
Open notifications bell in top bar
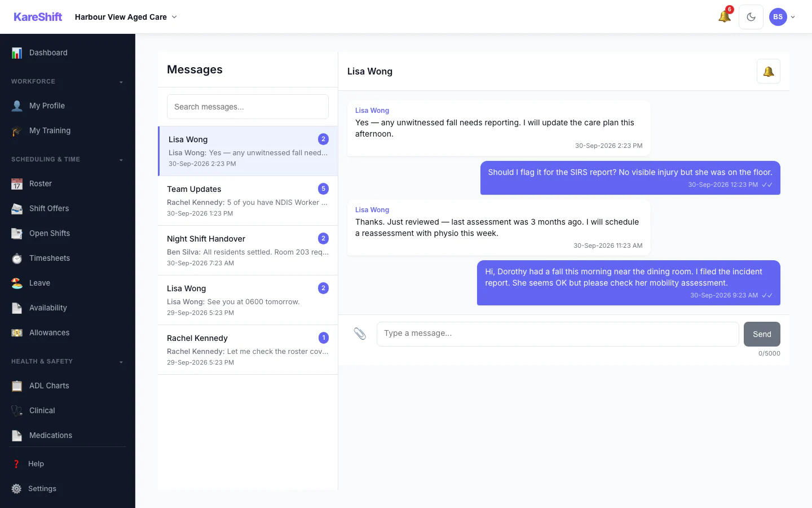coord(725,16)
